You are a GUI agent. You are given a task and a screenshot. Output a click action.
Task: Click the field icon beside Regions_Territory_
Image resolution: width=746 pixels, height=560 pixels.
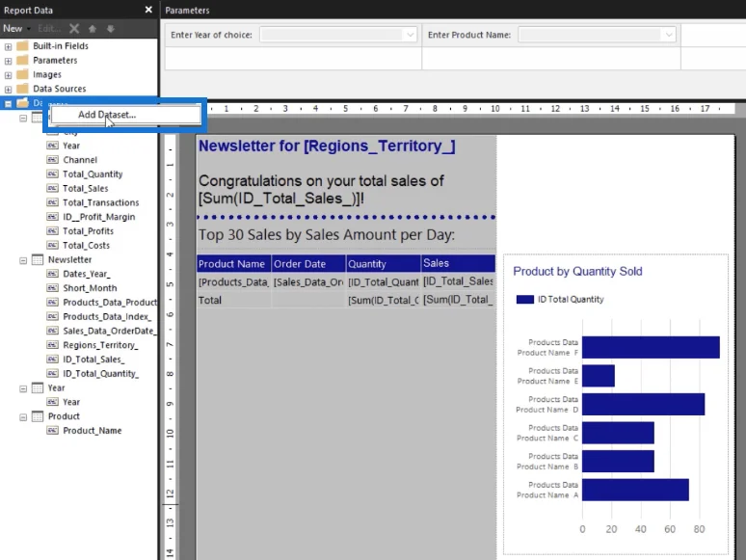pos(52,345)
